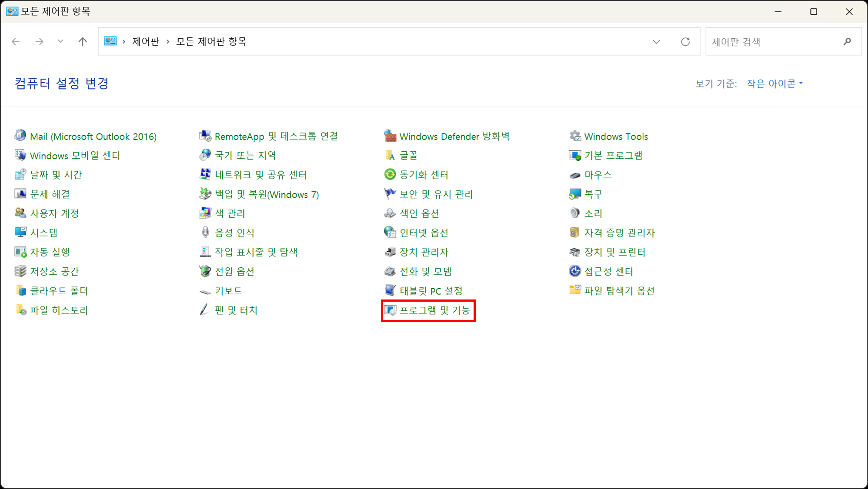This screenshot has height=489, width=868.
Task: Click the 마우스 icon
Action: click(574, 175)
